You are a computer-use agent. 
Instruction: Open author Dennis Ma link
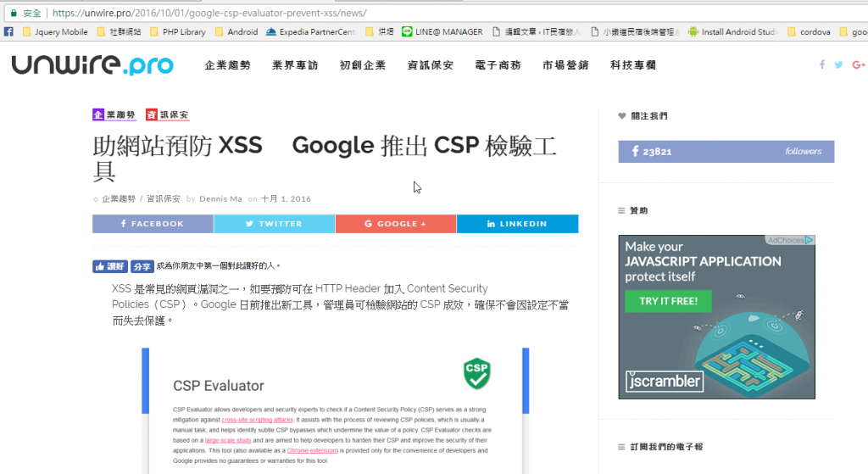pos(220,198)
